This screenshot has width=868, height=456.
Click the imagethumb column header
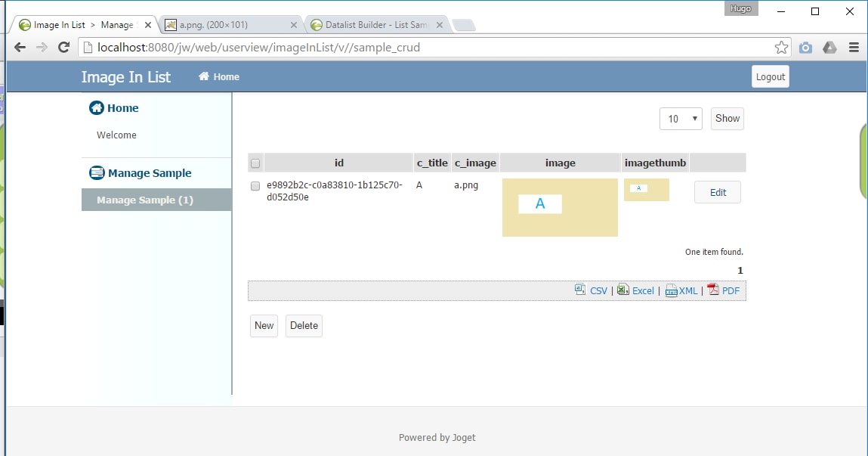pos(655,163)
